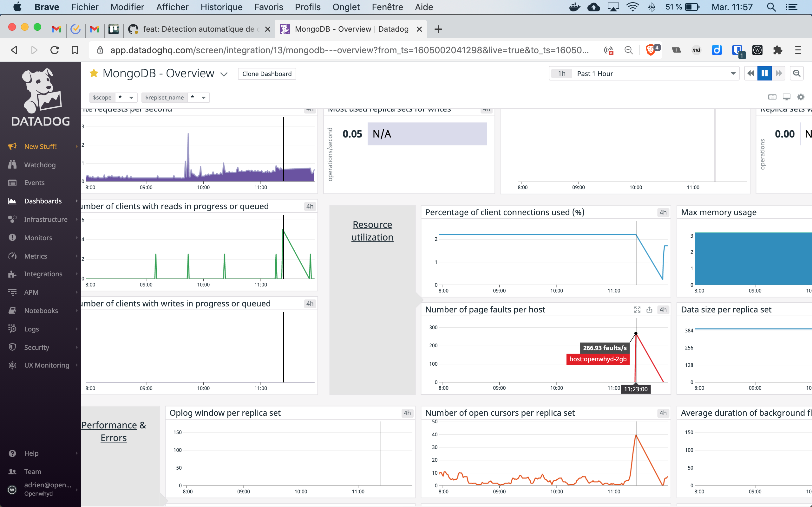Show keyboard shortcuts via the keyboard icon
The width and height of the screenshot is (812, 507).
(x=772, y=97)
